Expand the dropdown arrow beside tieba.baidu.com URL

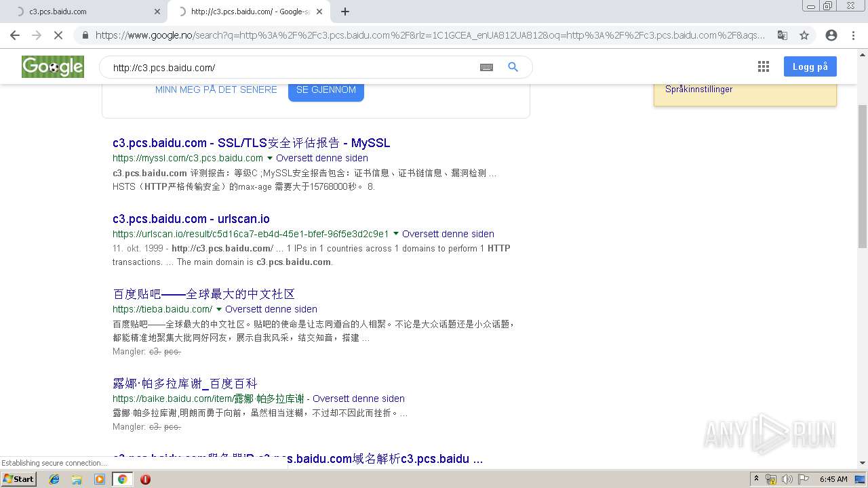(x=218, y=309)
